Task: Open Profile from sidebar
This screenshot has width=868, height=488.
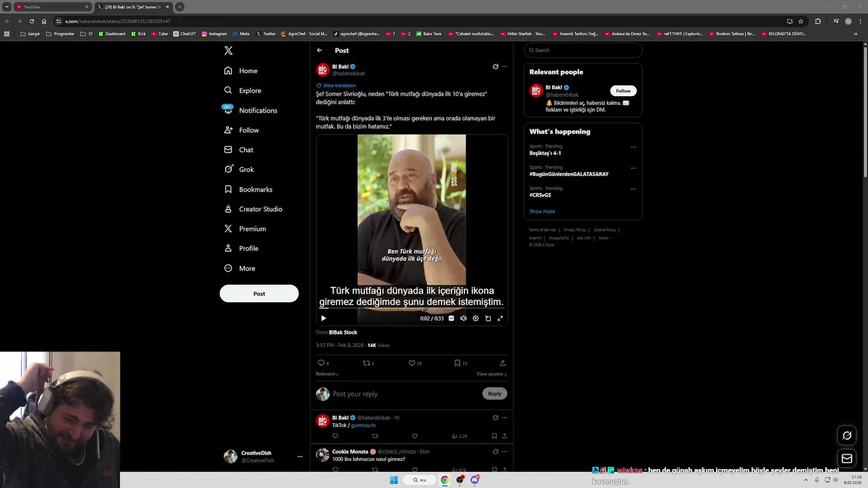Action: pyautogui.click(x=241, y=248)
